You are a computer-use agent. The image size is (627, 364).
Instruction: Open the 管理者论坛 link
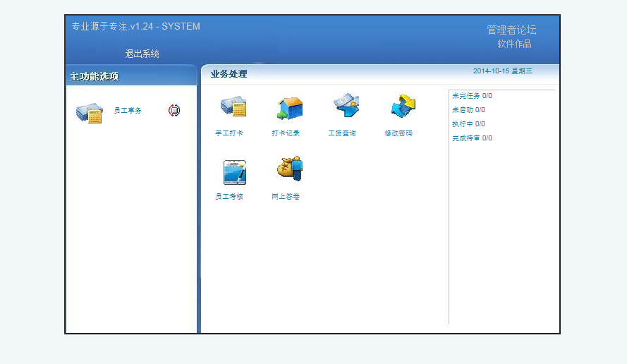pos(511,30)
